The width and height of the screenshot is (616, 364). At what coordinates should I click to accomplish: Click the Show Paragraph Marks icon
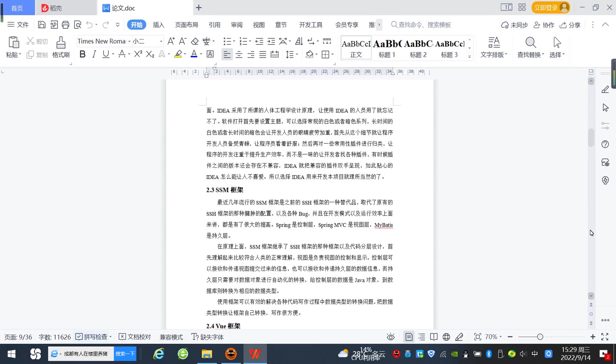[x=311, y=41]
